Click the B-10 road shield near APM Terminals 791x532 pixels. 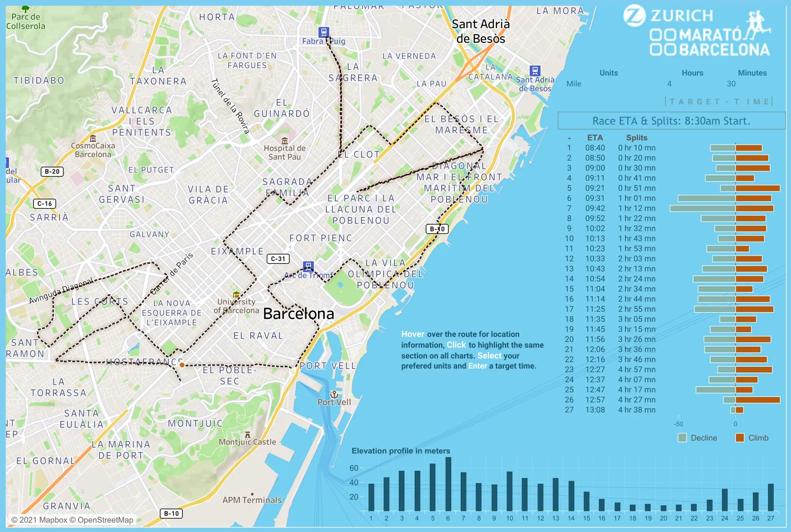coord(172,514)
